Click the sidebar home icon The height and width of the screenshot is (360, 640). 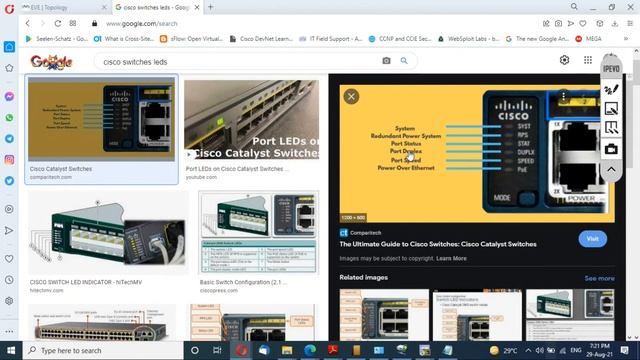pyautogui.click(x=9, y=47)
